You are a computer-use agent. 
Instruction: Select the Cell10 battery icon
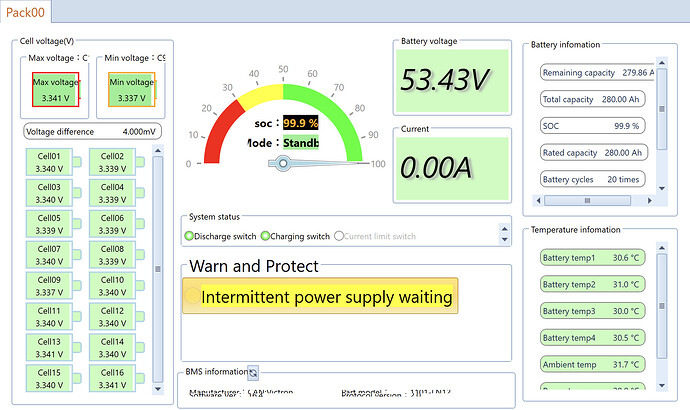(117, 286)
